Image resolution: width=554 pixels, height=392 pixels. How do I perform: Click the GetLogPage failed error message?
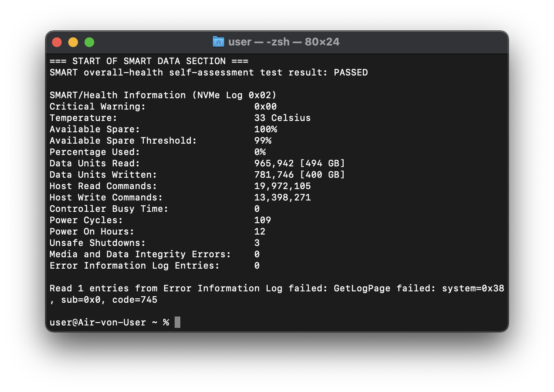pos(277,294)
